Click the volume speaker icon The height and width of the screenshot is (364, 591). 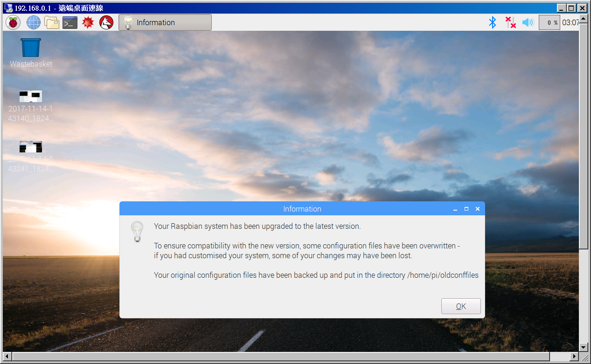pyautogui.click(x=528, y=22)
